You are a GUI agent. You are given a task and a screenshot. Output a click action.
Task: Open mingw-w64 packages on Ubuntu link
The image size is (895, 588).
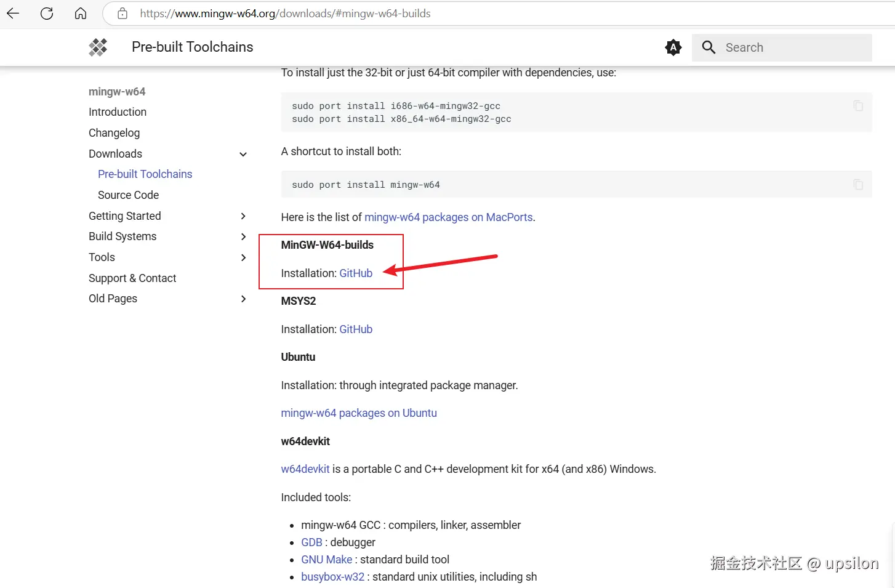(x=359, y=413)
